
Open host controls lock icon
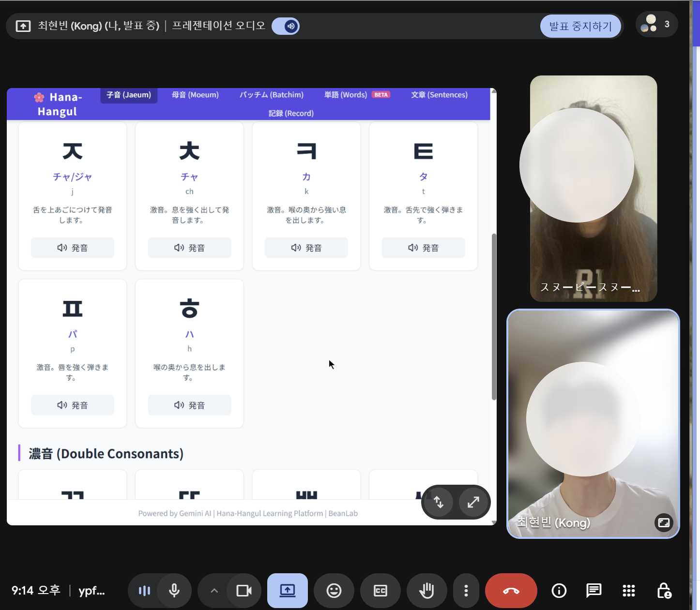pyautogui.click(x=664, y=591)
